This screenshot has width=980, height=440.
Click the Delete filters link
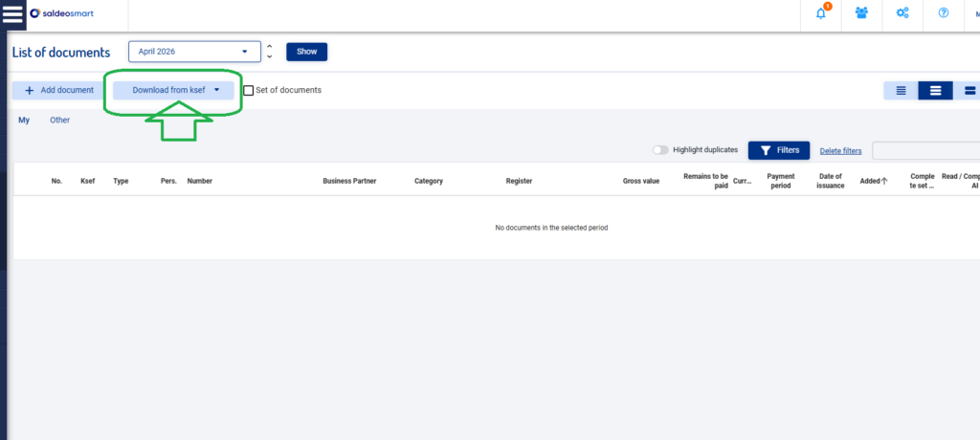click(840, 151)
